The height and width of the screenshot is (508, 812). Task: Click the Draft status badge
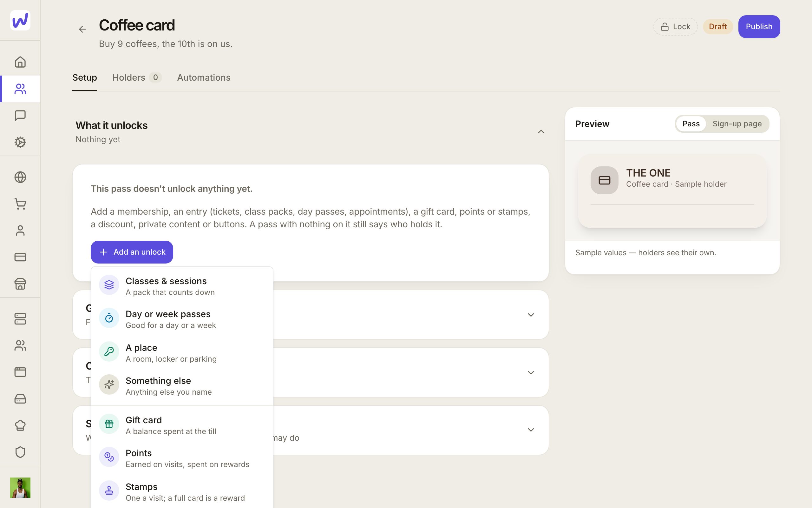click(718, 27)
